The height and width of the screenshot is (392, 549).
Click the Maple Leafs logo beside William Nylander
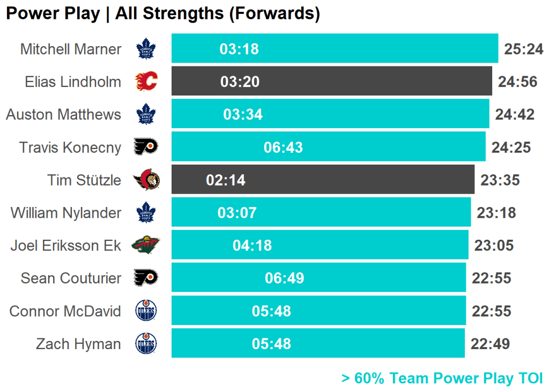(x=146, y=213)
